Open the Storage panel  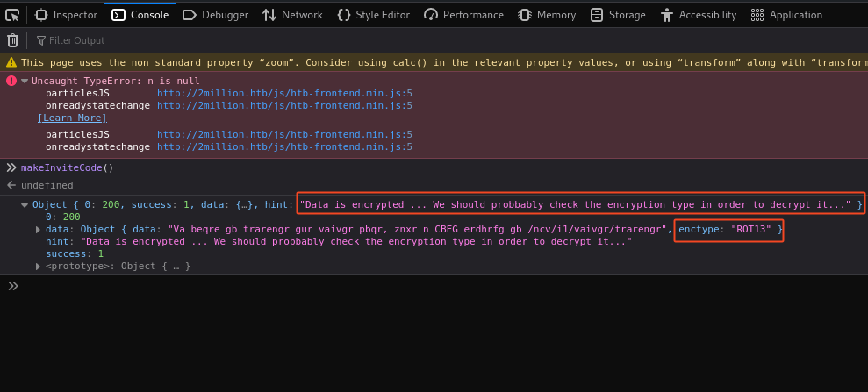coord(618,15)
